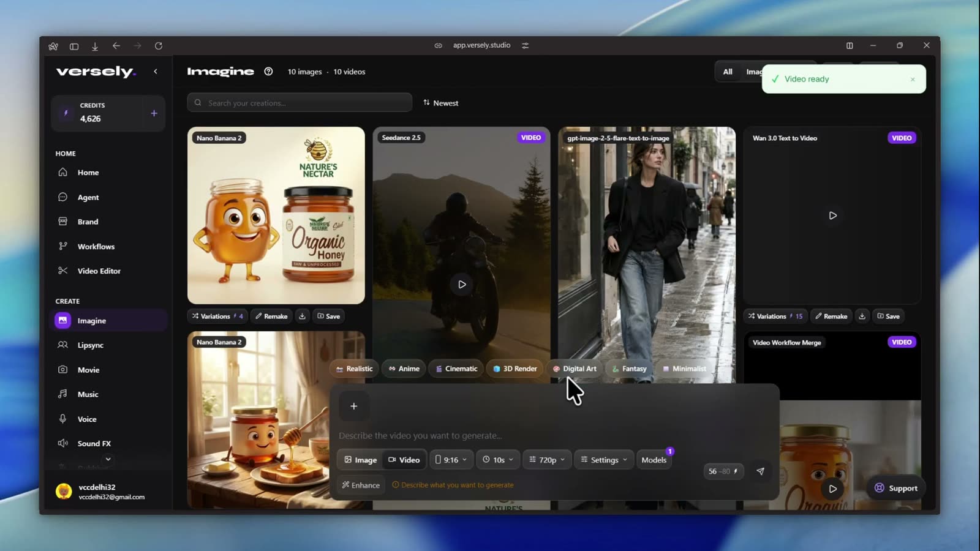
Task: Open the vccdelhi32 account profile
Action: (x=108, y=492)
